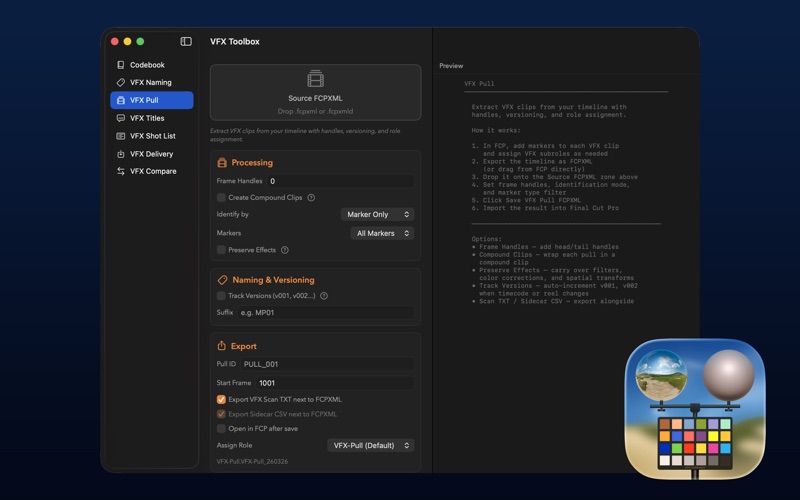Click the Frame Handles field
800x500 pixels.
340,181
